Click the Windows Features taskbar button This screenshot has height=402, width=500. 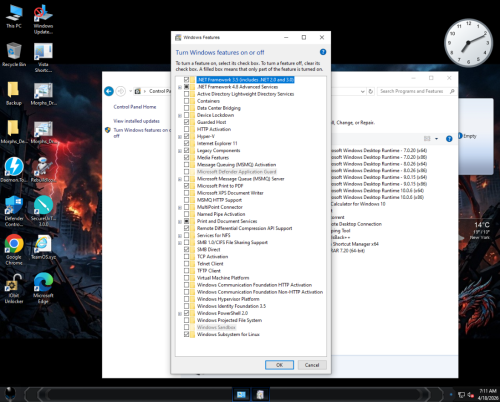point(260,395)
